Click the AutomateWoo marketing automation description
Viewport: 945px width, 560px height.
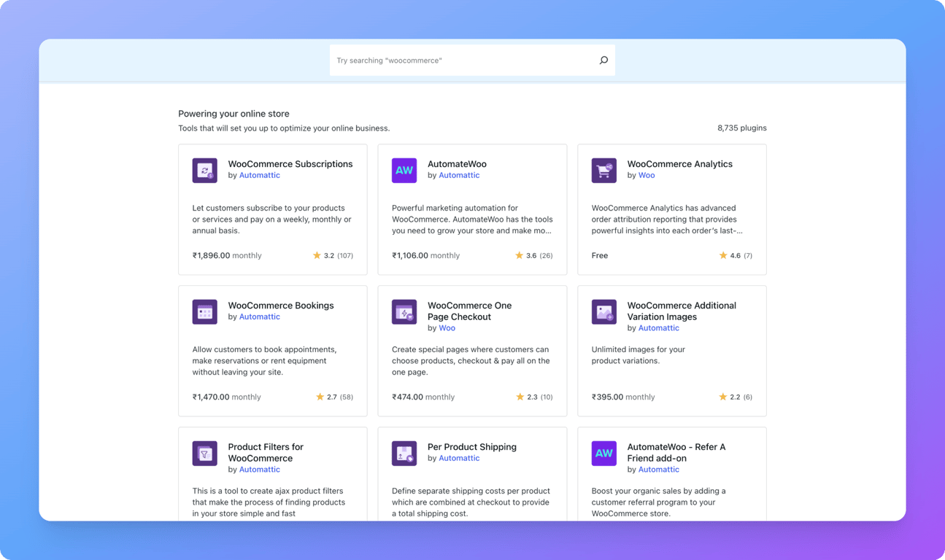tap(471, 219)
